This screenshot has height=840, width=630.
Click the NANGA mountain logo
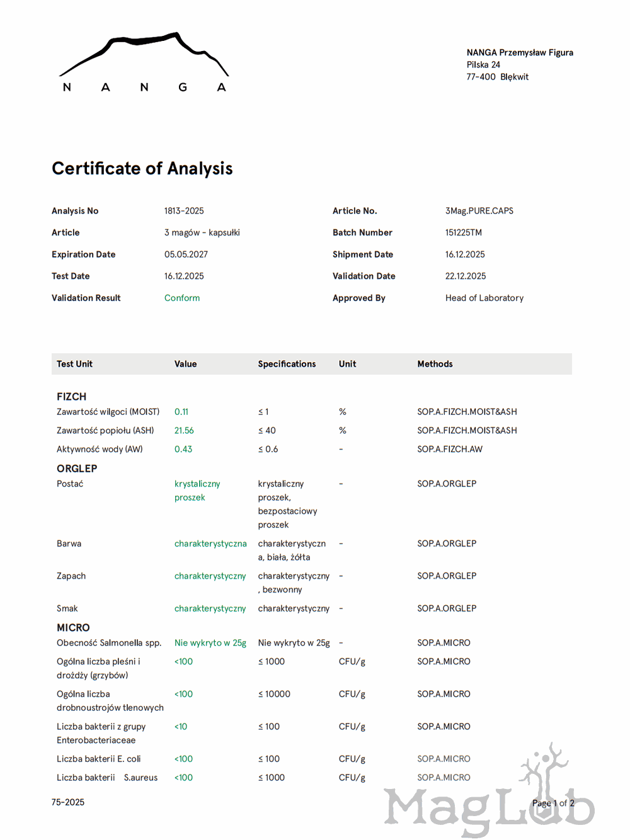pyautogui.click(x=144, y=62)
